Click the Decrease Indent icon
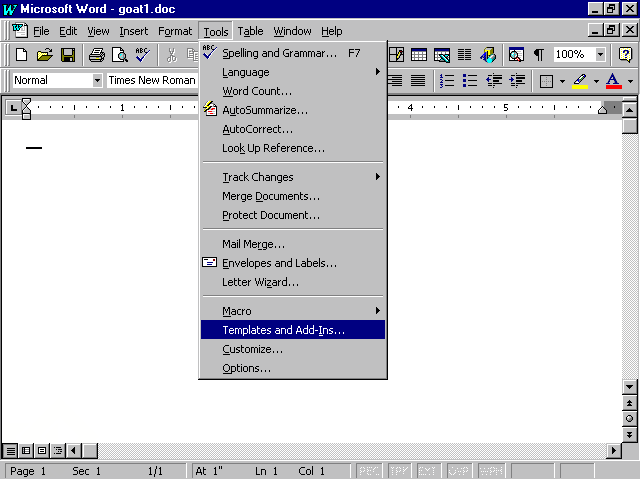This screenshot has width=640, height=480. tap(493, 80)
